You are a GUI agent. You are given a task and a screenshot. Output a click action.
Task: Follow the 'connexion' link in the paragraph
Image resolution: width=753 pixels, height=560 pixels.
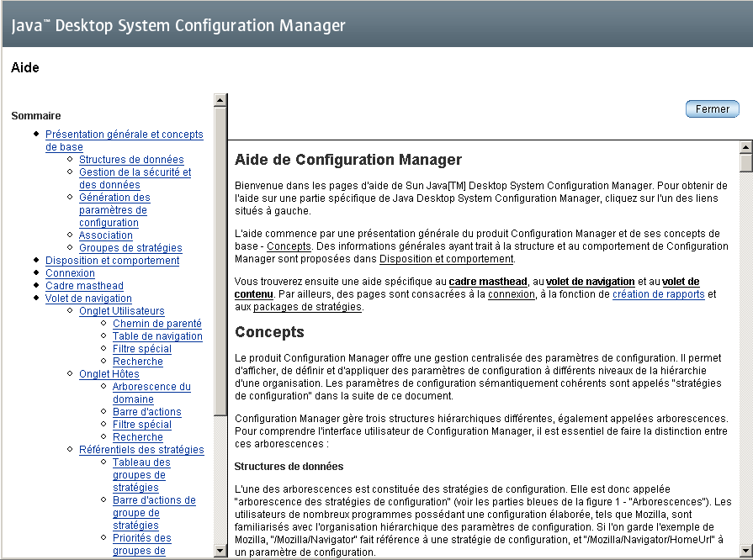click(512, 294)
